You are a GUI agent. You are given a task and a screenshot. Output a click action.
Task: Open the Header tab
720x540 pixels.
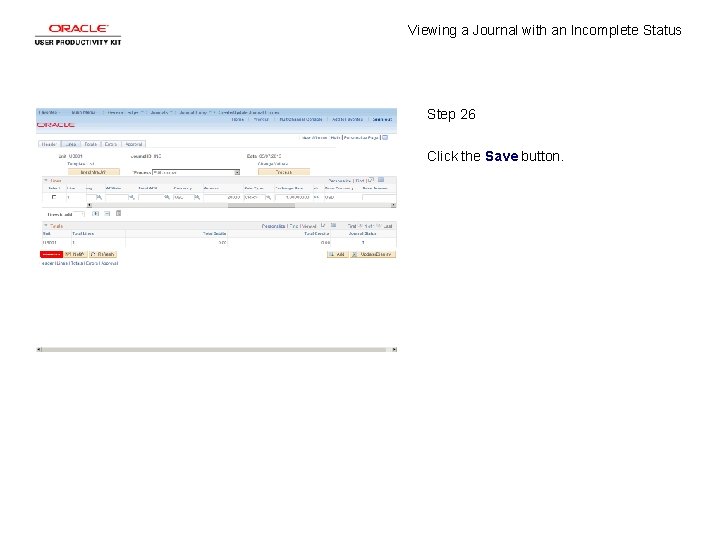(x=49, y=144)
